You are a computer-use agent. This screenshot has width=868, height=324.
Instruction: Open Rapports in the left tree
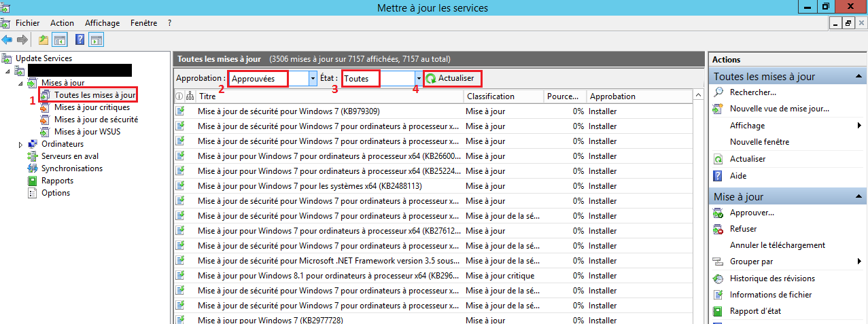pos(57,181)
